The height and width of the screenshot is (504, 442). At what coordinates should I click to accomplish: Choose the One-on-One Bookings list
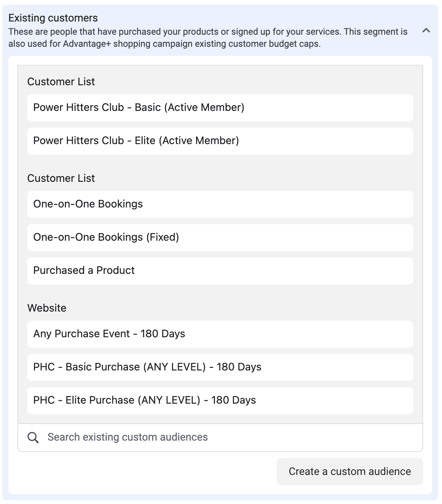tap(220, 204)
